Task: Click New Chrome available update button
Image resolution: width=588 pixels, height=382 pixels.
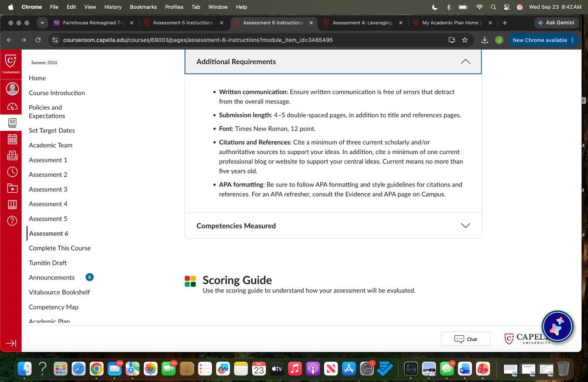Action: [x=543, y=40]
